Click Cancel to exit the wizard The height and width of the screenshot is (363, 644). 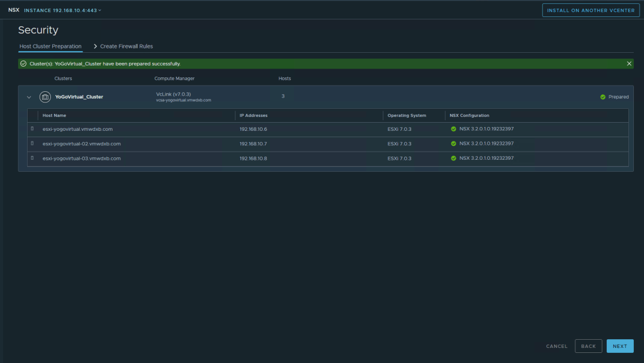pos(556,346)
